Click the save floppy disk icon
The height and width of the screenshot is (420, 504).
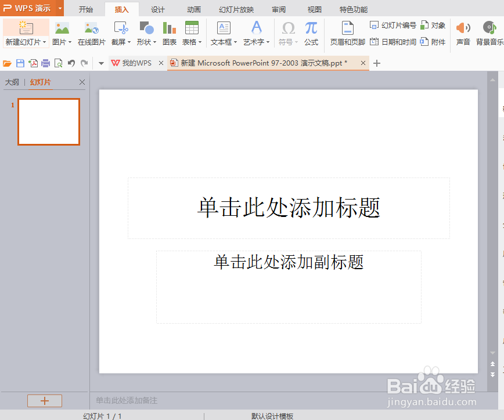[20, 63]
